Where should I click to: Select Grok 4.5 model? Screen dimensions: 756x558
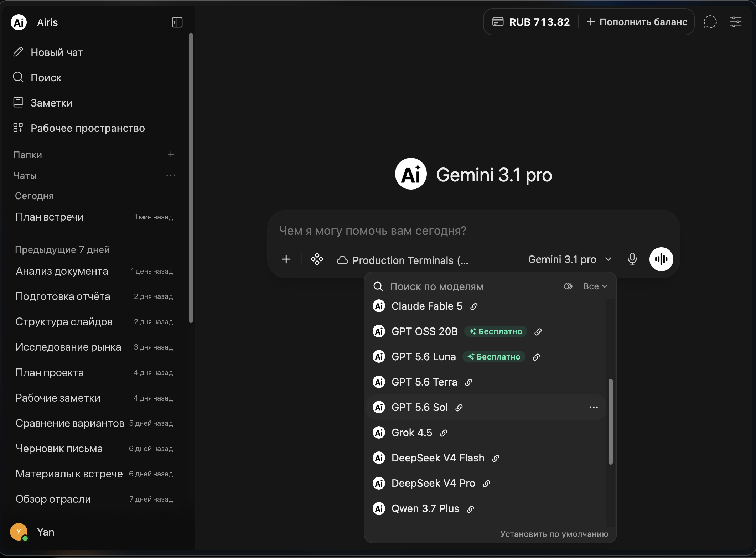click(486, 433)
